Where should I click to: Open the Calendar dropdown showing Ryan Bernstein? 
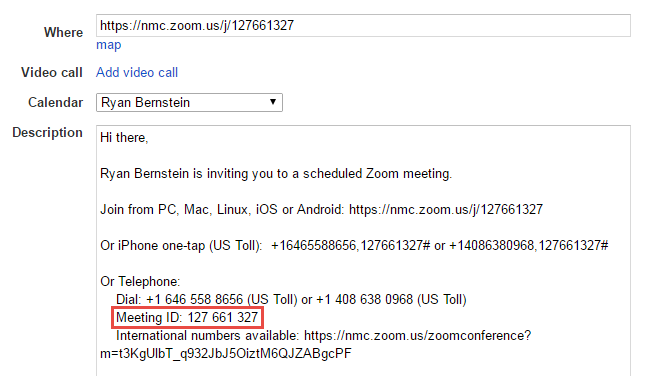point(189,102)
